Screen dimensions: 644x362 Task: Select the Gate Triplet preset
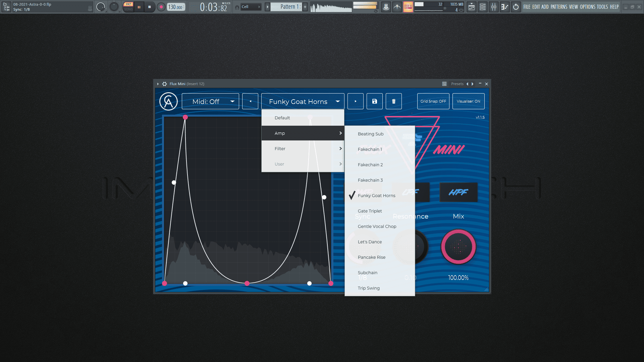pyautogui.click(x=380, y=211)
